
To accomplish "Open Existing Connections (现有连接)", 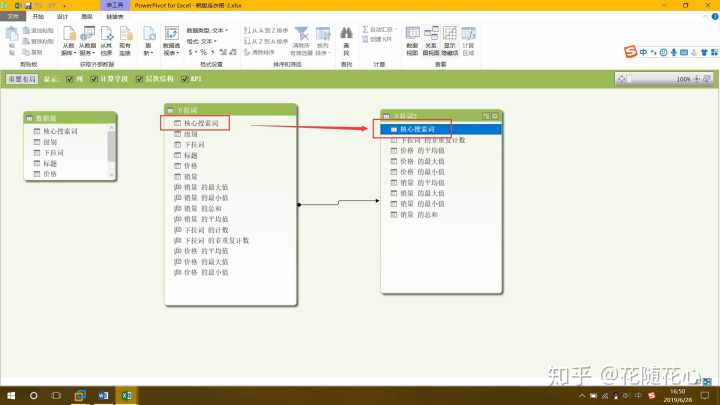I will [x=125, y=41].
